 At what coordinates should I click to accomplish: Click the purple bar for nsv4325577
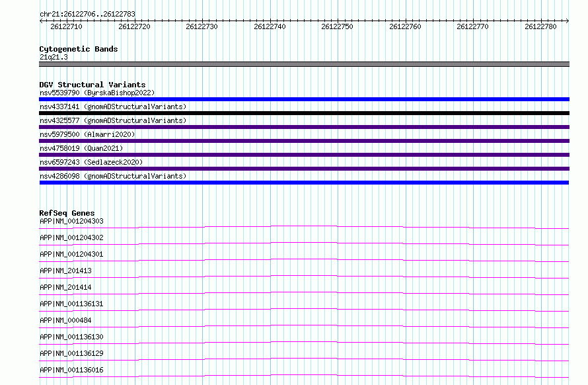click(x=304, y=127)
